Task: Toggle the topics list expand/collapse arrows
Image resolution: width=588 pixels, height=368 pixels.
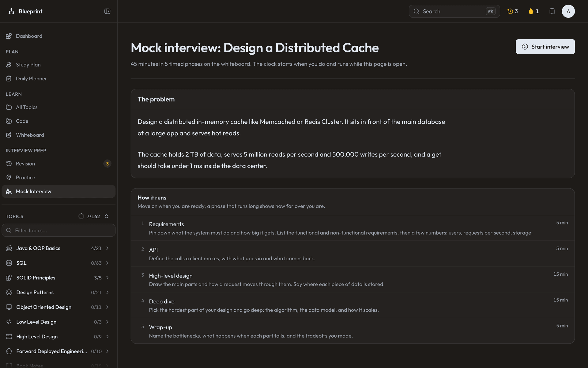Action: [107, 216]
